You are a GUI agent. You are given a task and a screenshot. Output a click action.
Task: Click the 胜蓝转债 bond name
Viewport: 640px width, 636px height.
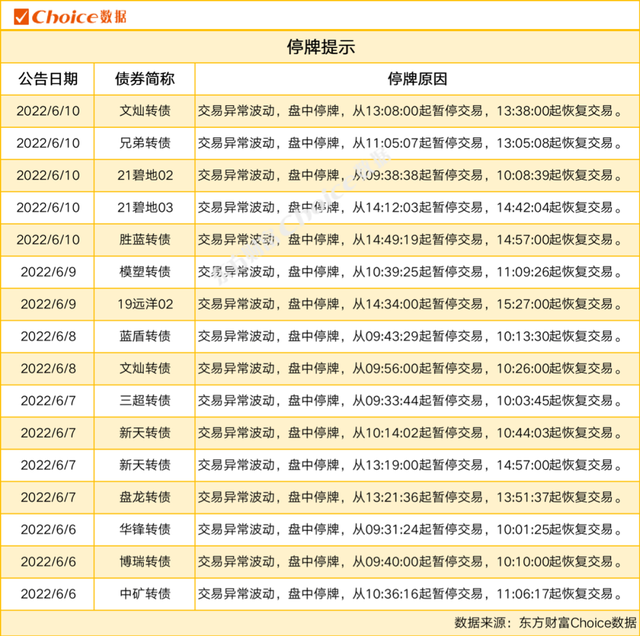(145, 239)
